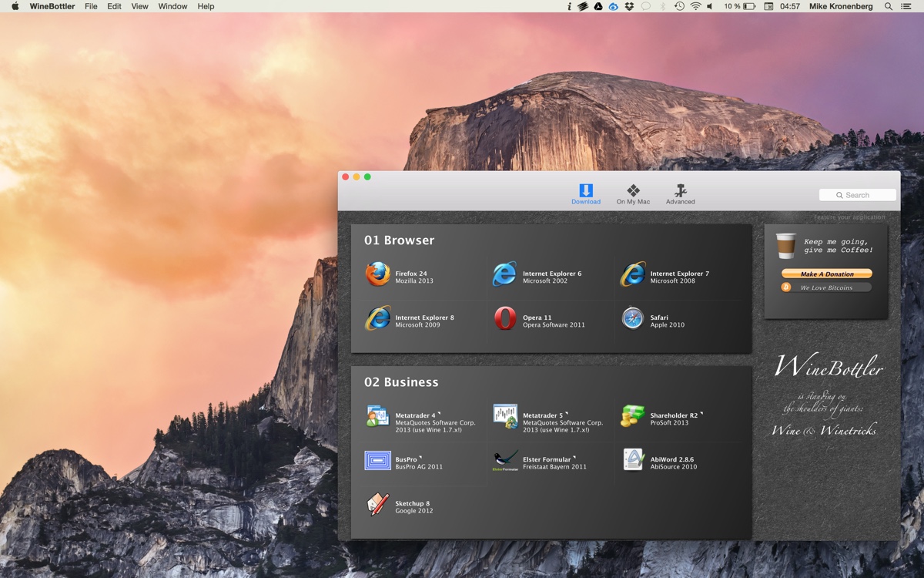This screenshot has width=924, height=578.
Task: Open the View menu
Action: [x=139, y=6]
